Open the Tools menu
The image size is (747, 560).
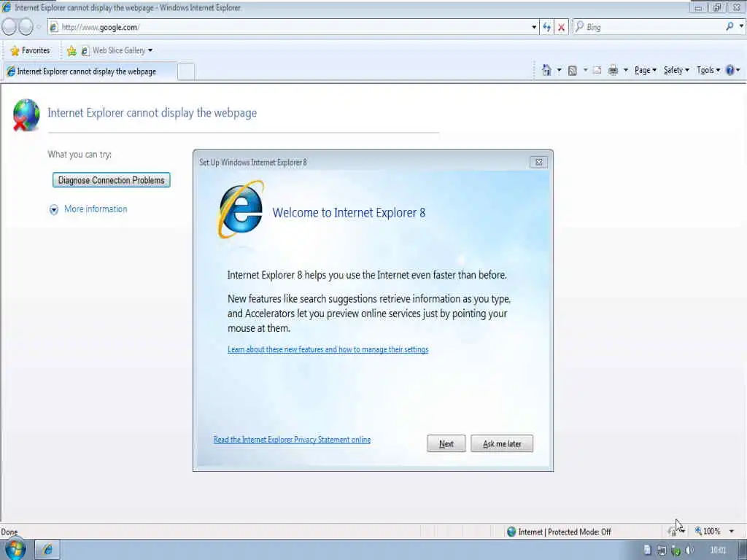(x=708, y=70)
